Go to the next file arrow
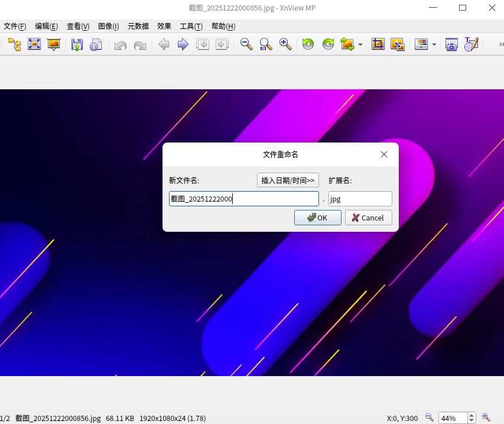The height and width of the screenshot is (424, 504). (183, 44)
